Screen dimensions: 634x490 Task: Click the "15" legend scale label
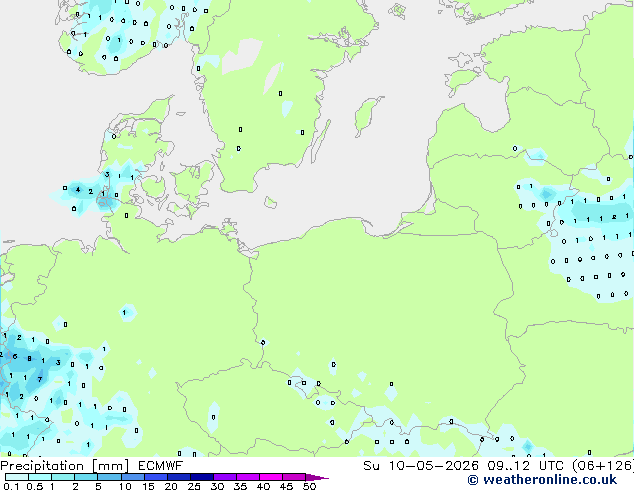148,486
